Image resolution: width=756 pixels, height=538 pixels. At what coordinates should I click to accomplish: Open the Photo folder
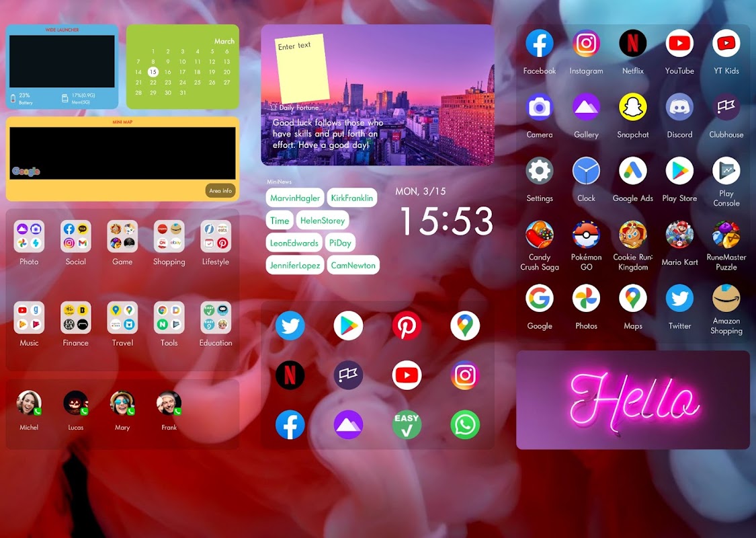pos(29,237)
